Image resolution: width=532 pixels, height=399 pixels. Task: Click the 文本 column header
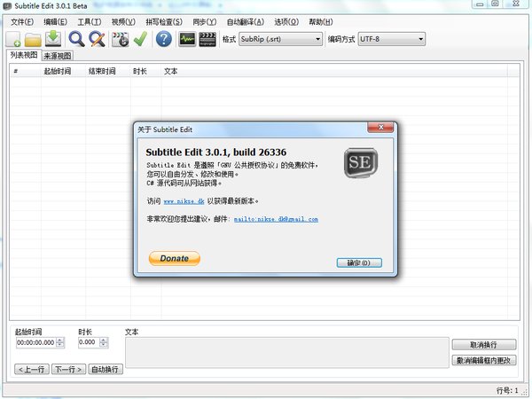click(334, 71)
